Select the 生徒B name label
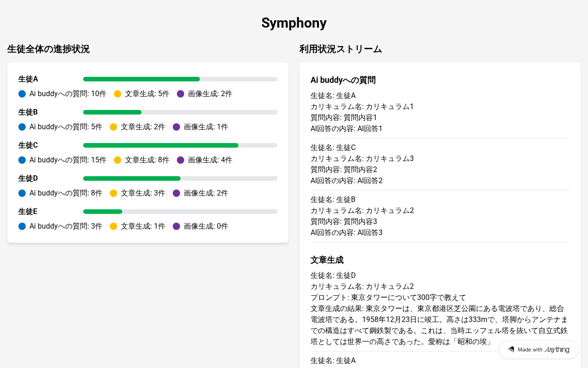This screenshot has height=368, width=588. [x=28, y=112]
